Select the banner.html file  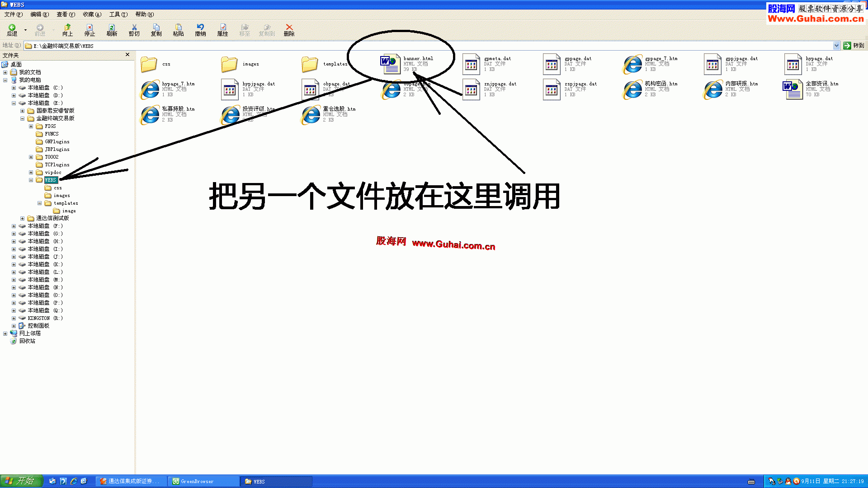pos(407,64)
